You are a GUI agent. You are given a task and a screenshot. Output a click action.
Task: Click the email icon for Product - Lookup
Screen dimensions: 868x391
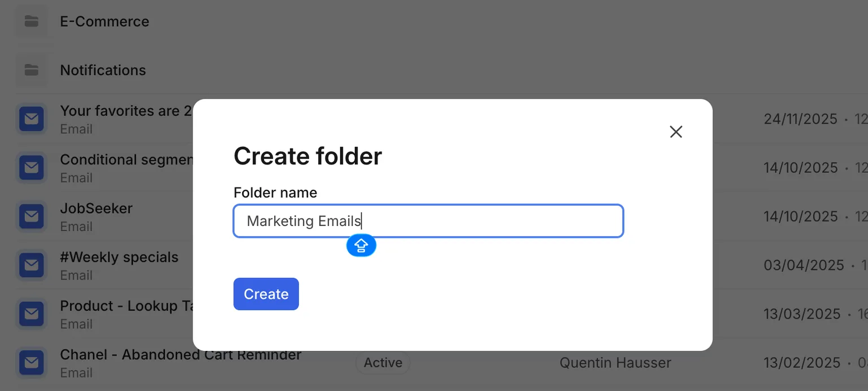pos(32,314)
